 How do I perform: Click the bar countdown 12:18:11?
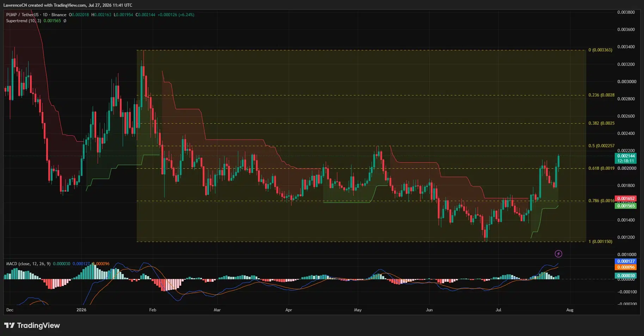point(626,161)
